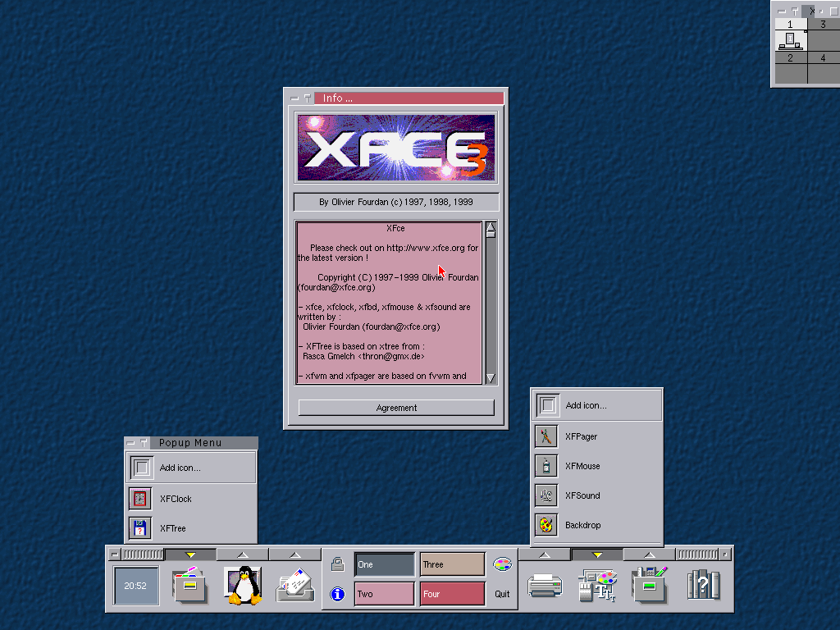This screenshot has width=840, height=630.
Task: Click the small button at panel's right end
Action: click(725, 555)
